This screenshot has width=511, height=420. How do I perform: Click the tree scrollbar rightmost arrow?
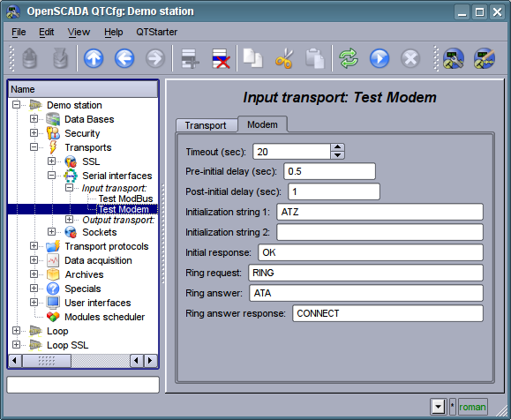tap(151, 361)
